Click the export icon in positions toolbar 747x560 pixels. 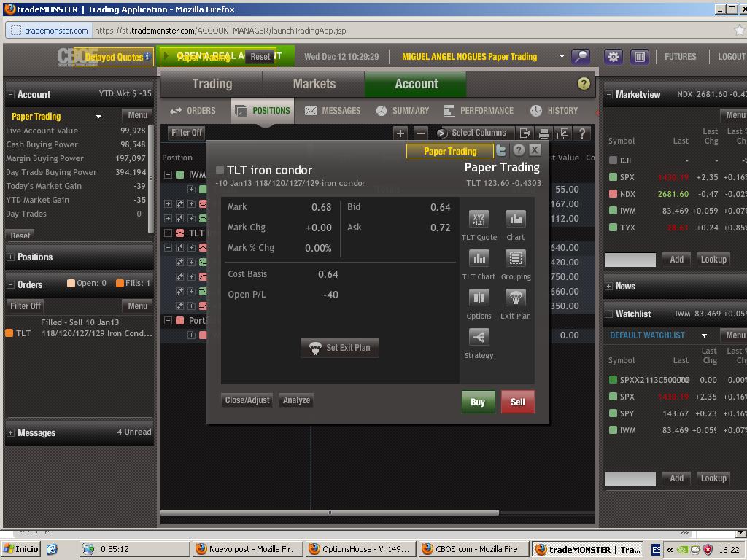coord(525,133)
